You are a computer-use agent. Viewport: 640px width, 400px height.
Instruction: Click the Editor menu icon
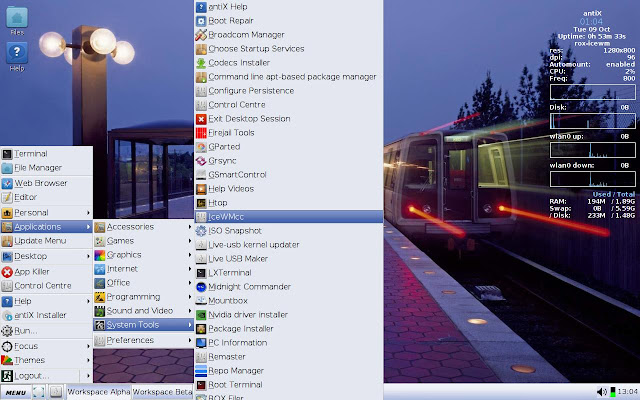click(x=7, y=197)
